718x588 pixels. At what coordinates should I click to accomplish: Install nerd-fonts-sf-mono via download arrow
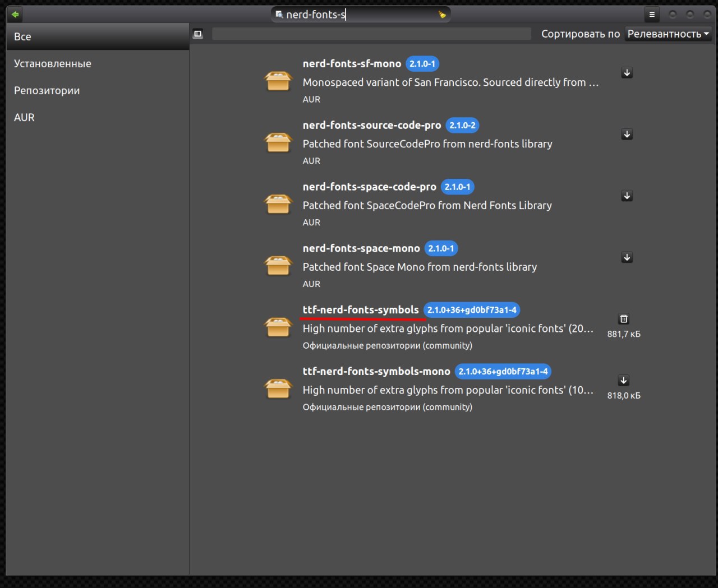[x=627, y=73]
